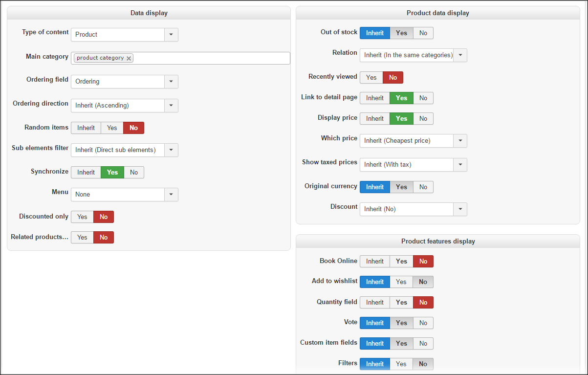The image size is (588, 375).
Task: Open the Ordering direction dropdown
Action: 171,106
